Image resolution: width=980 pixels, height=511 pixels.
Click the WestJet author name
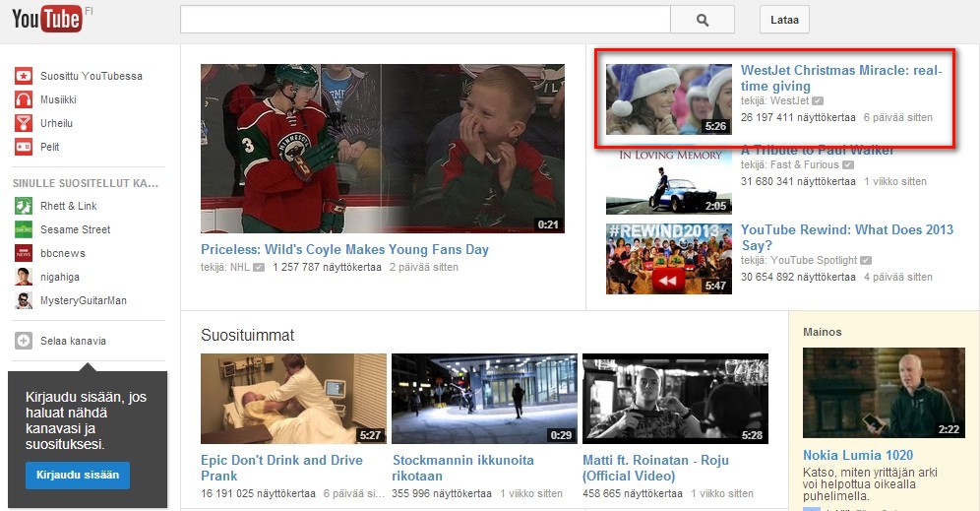tap(789, 100)
